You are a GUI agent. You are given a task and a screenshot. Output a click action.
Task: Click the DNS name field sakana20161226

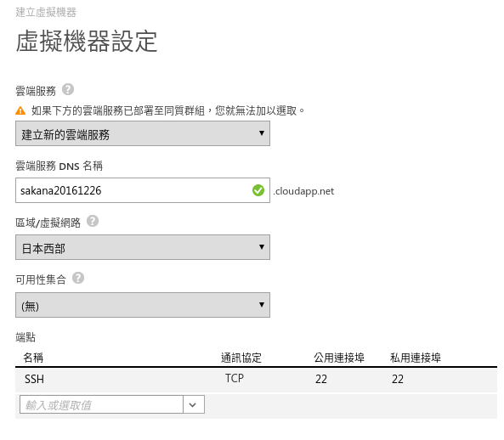point(143,190)
